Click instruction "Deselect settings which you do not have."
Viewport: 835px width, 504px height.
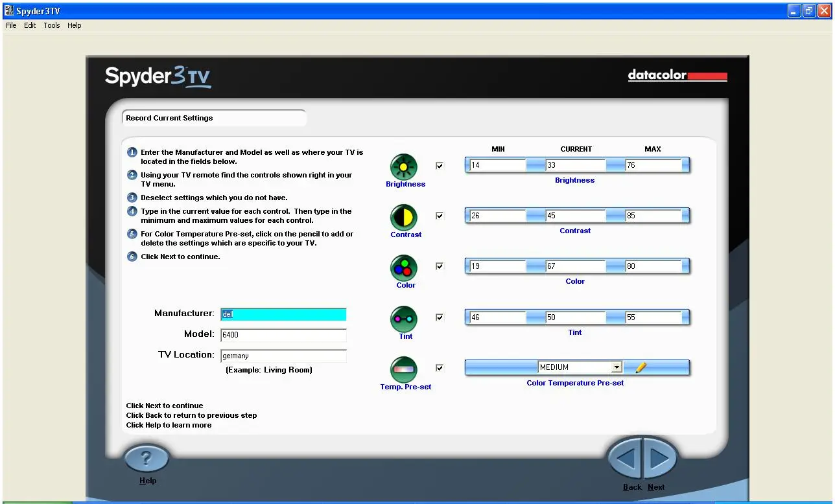(214, 198)
